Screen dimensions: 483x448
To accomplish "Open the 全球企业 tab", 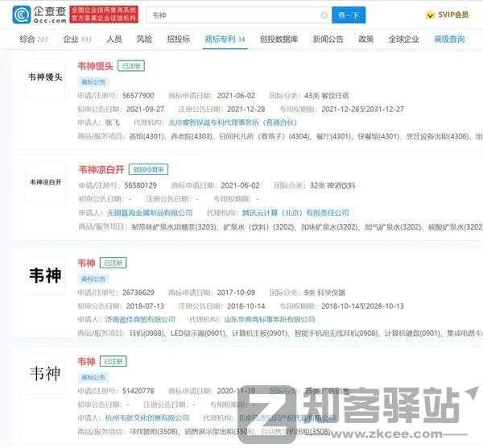I will [x=403, y=39].
